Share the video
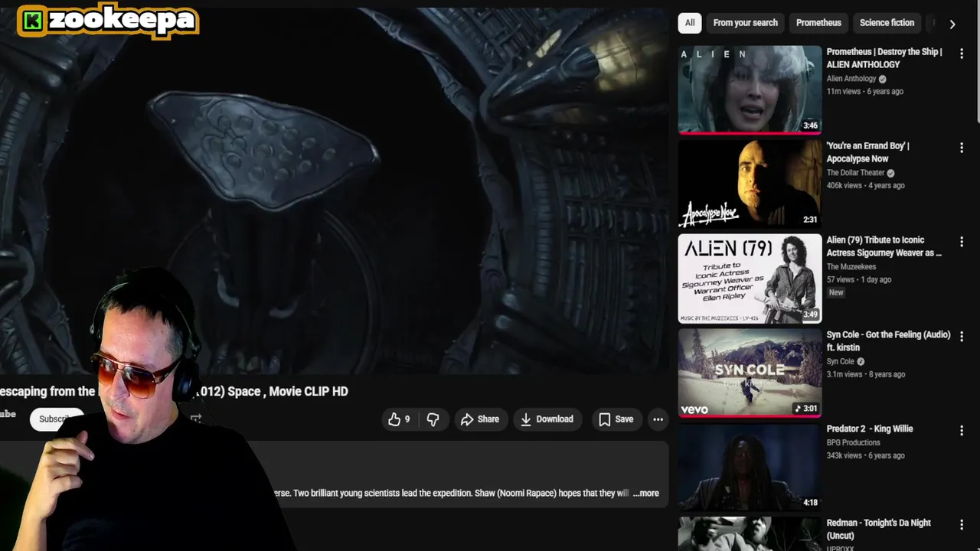Image resolution: width=980 pixels, height=551 pixels. click(480, 419)
